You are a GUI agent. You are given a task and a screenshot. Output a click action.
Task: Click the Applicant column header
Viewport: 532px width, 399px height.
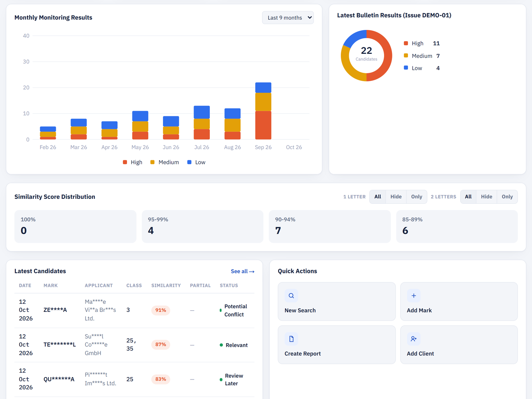pyautogui.click(x=99, y=286)
